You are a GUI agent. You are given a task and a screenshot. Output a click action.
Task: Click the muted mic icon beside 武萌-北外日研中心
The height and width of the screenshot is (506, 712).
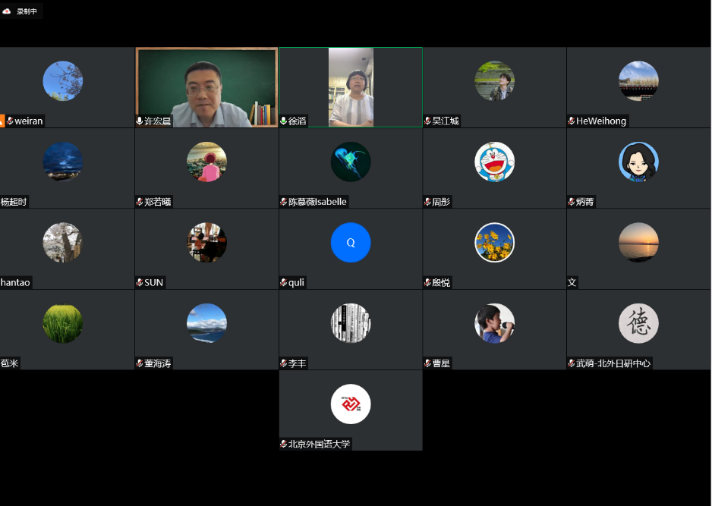[572, 363]
